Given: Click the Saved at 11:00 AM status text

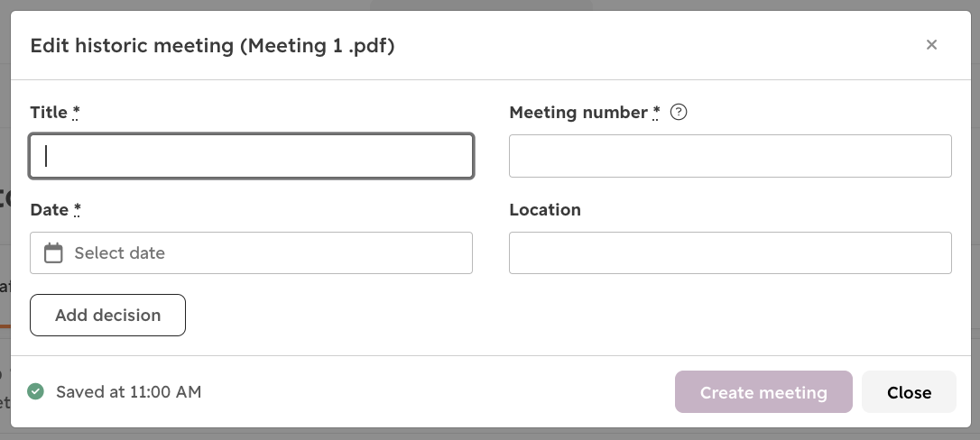Looking at the screenshot, I should click(x=129, y=392).
